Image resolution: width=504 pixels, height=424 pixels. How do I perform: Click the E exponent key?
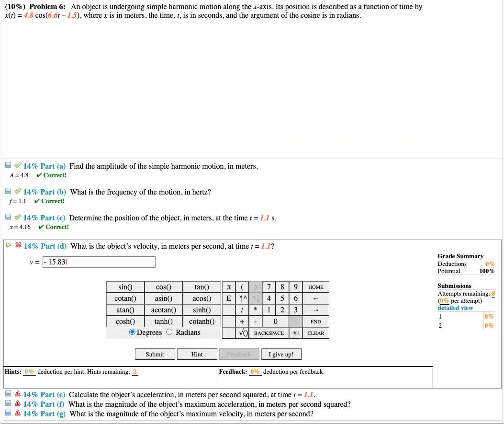pos(229,298)
